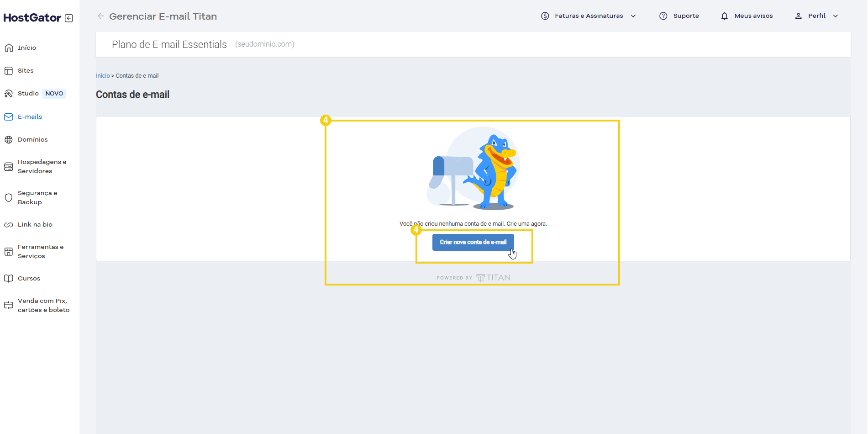The height and width of the screenshot is (434, 868).
Task: Click the POWERED BY text
Action: point(454,278)
